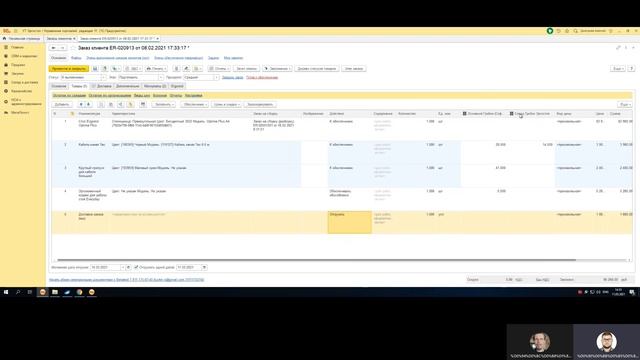Open the Цены и скидки dropdown
The width and height of the screenshot is (640, 360).
coord(227,105)
